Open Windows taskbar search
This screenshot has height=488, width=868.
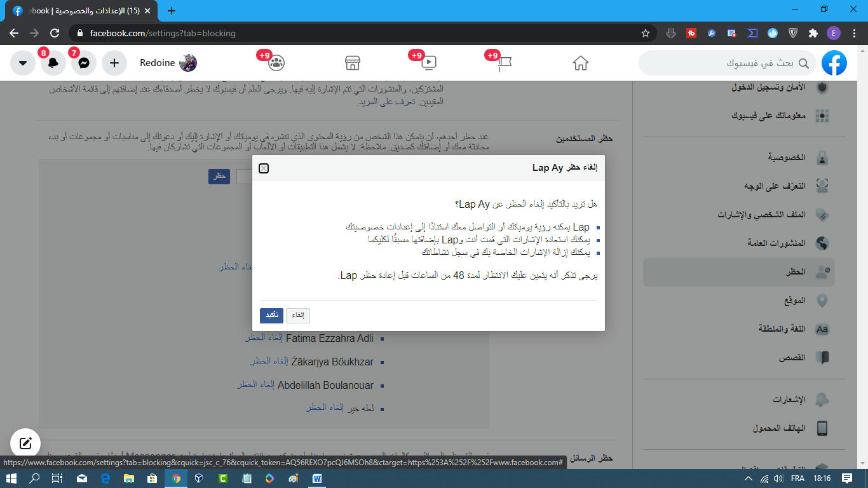pyautogui.click(x=34, y=478)
